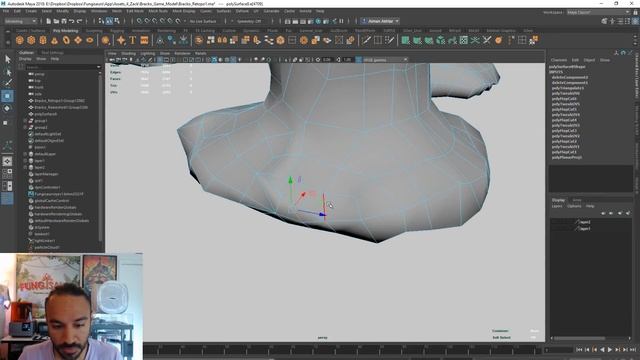Image resolution: width=640 pixels, height=360 pixels.
Task: Click play forwards in the playback controls
Action: click(x=609, y=350)
